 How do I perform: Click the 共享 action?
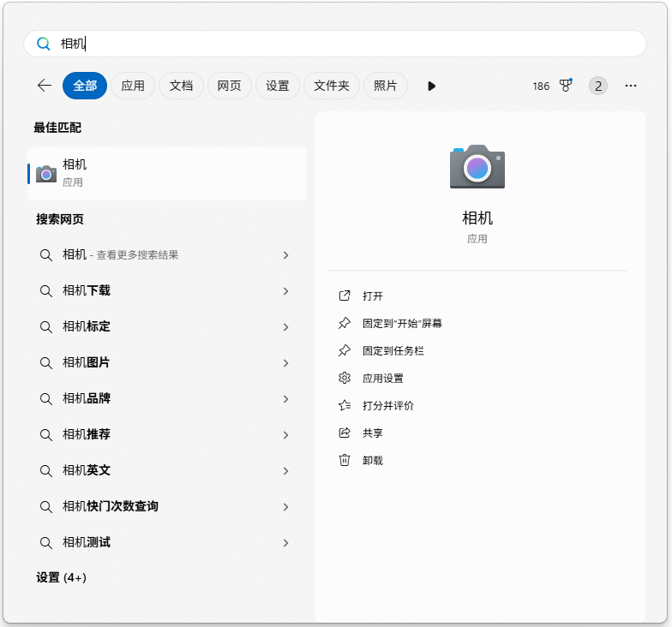pos(372,433)
